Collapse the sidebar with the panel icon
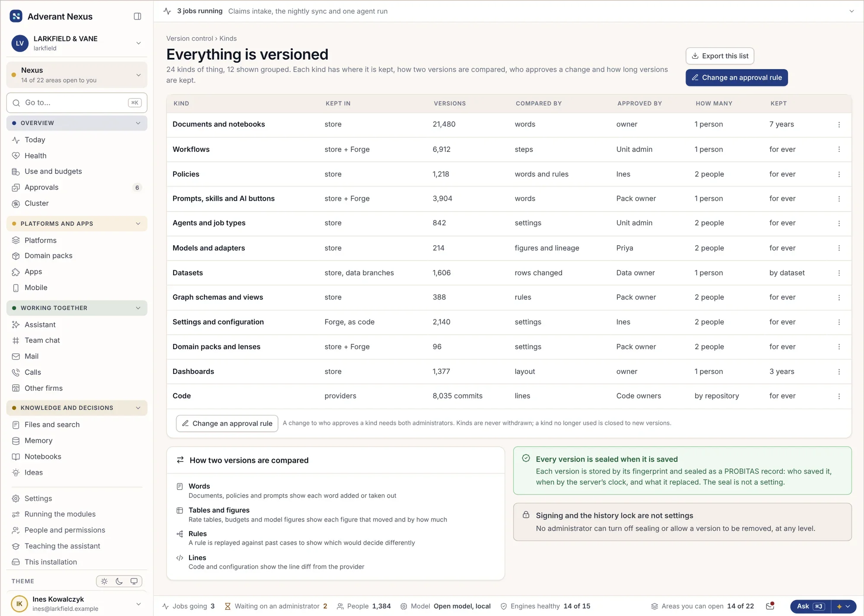Viewport: 864px width, 616px height. (x=137, y=16)
